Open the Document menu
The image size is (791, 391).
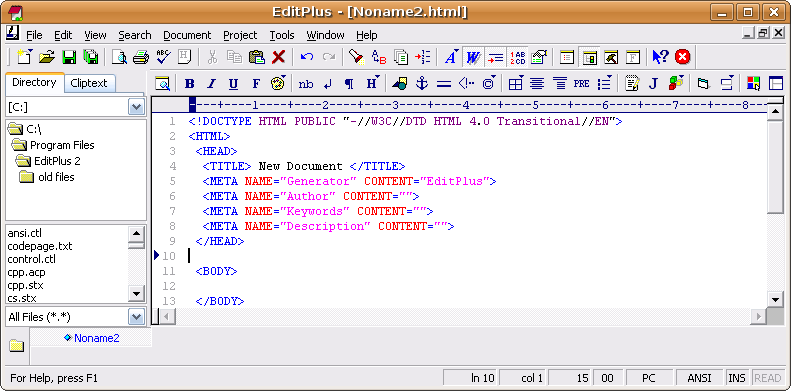(x=187, y=35)
